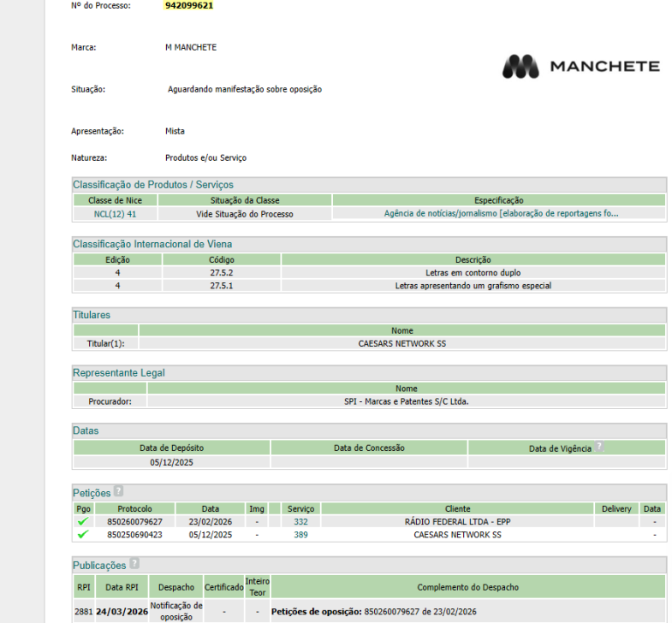The image size is (672, 623).
Task: Open the Agência de notícias/jornalismo specification link
Action: [x=501, y=213]
